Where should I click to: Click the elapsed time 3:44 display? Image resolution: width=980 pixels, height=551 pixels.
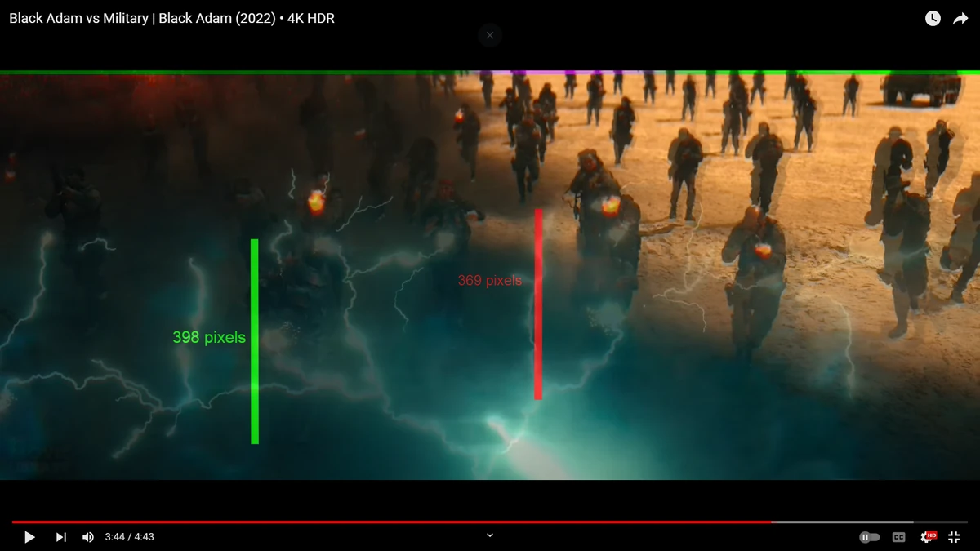coord(114,536)
